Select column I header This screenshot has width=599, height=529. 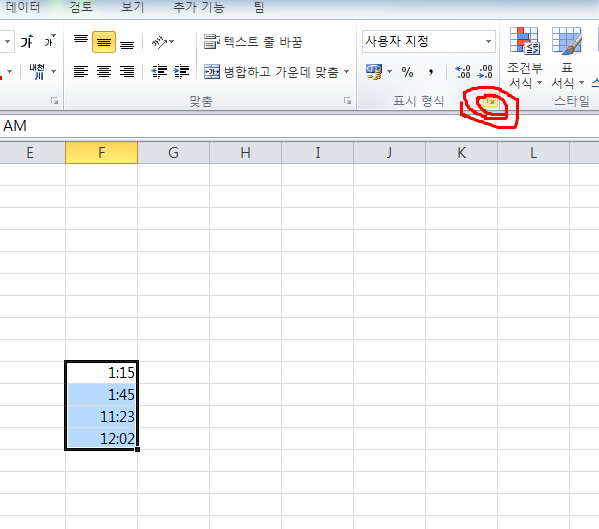(x=317, y=153)
